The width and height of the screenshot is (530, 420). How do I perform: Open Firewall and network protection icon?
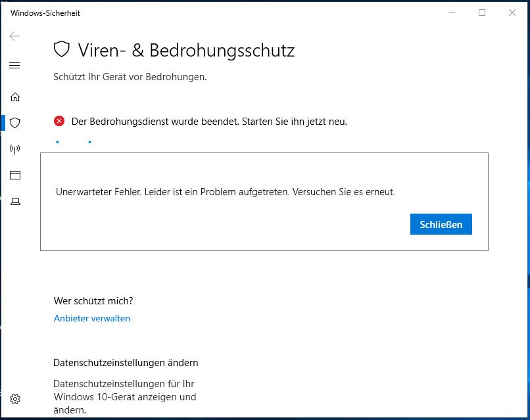pos(15,149)
